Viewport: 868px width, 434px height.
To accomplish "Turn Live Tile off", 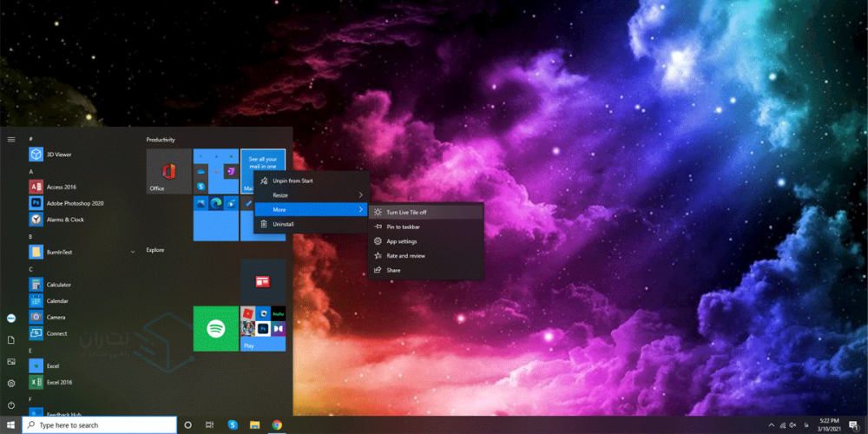I will (406, 212).
